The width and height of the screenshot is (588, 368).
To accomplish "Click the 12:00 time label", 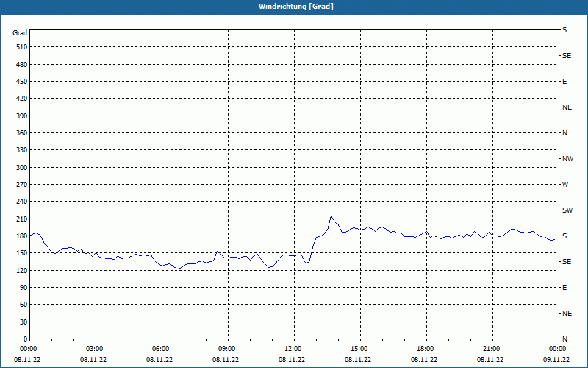I will click(294, 349).
